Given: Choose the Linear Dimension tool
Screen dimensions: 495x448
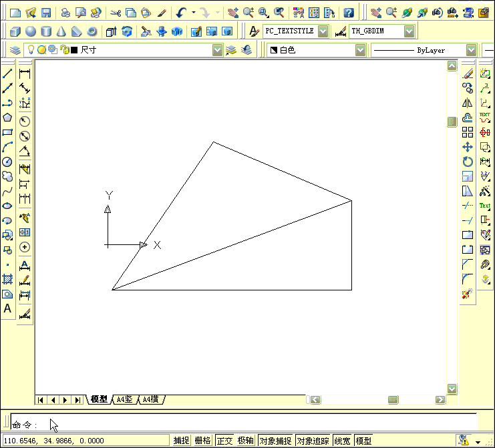Looking at the screenshot, I should pyautogui.click(x=25, y=74).
